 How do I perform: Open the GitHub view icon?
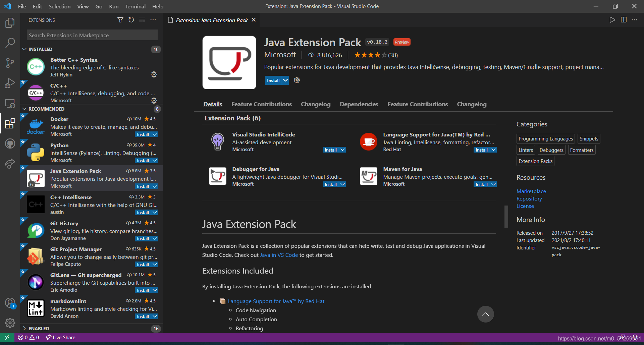click(10, 143)
